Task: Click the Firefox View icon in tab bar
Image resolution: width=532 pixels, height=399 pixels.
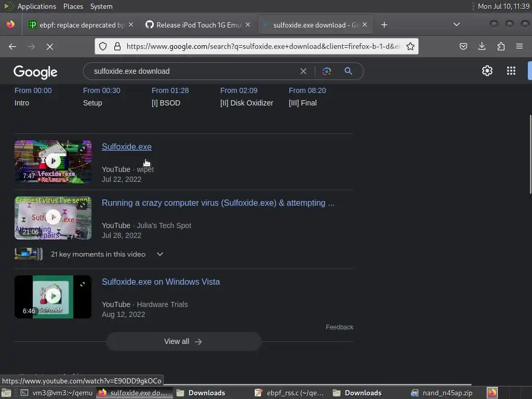Action: pyautogui.click(x=10, y=25)
